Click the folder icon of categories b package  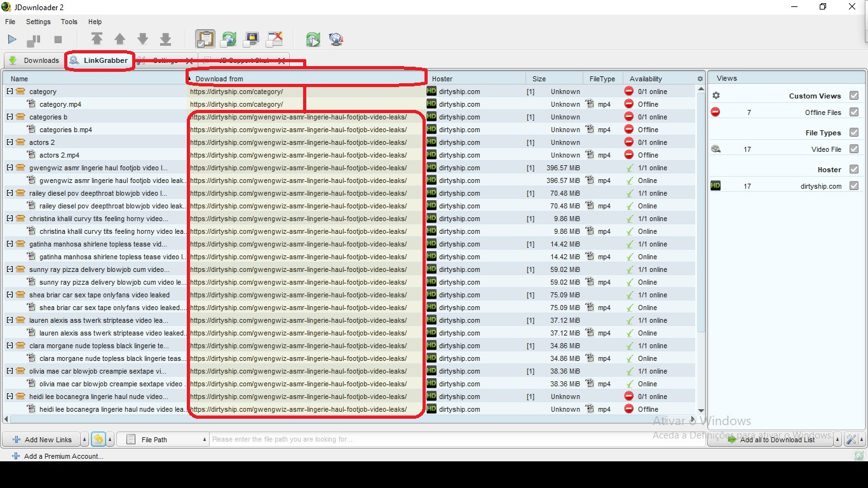pos(20,117)
